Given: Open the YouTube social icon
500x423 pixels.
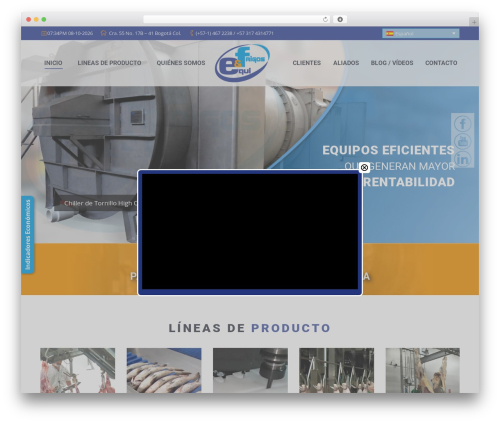Looking at the screenshot, I should (462, 141).
